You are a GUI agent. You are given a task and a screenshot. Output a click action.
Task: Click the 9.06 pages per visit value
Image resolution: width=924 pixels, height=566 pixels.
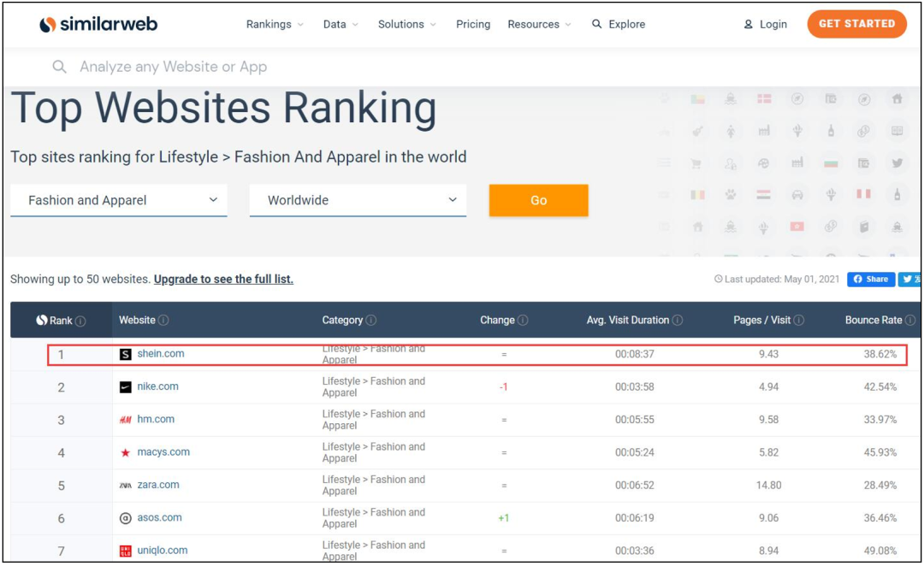pos(768,518)
